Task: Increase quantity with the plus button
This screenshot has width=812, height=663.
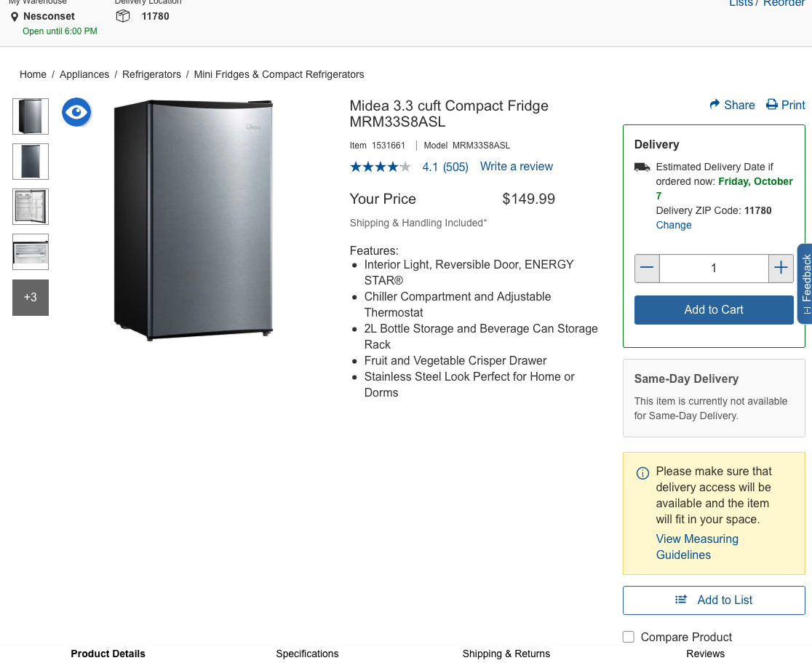Action: [781, 268]
